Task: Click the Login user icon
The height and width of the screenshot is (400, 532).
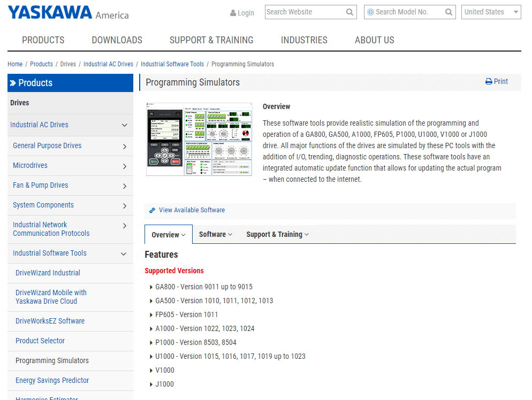Action: click(233, 13)
